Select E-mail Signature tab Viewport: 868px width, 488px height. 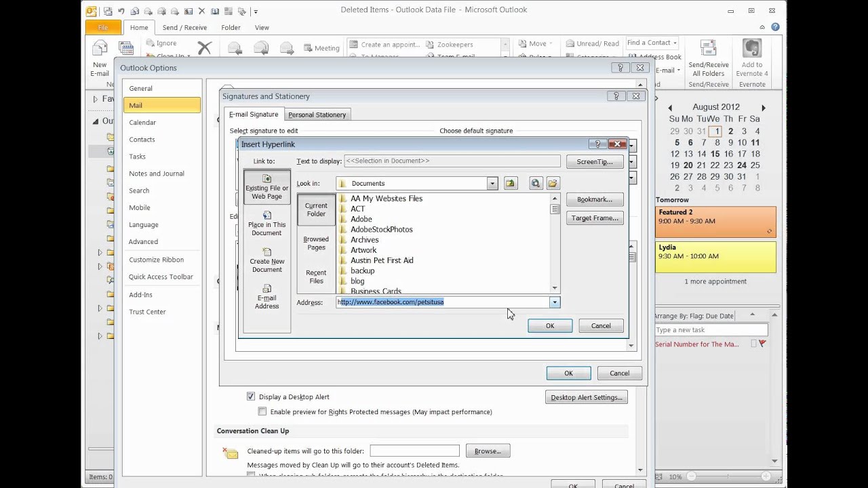click(x=254, y=115)
